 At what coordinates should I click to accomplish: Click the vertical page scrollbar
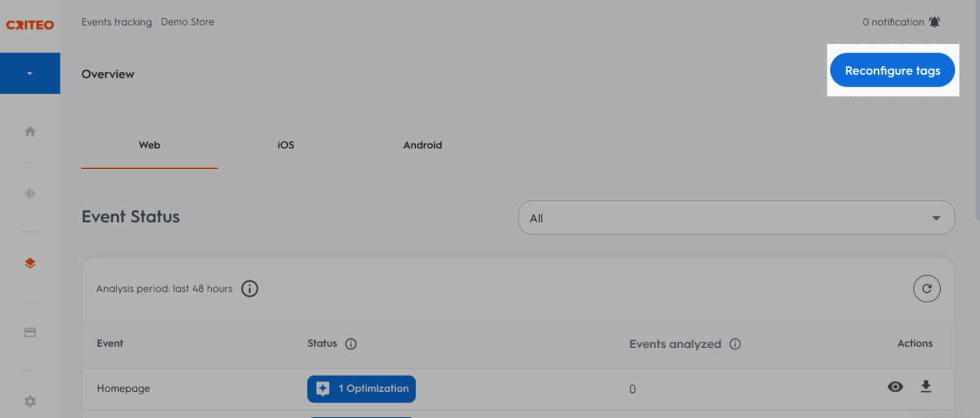point(977,110)
